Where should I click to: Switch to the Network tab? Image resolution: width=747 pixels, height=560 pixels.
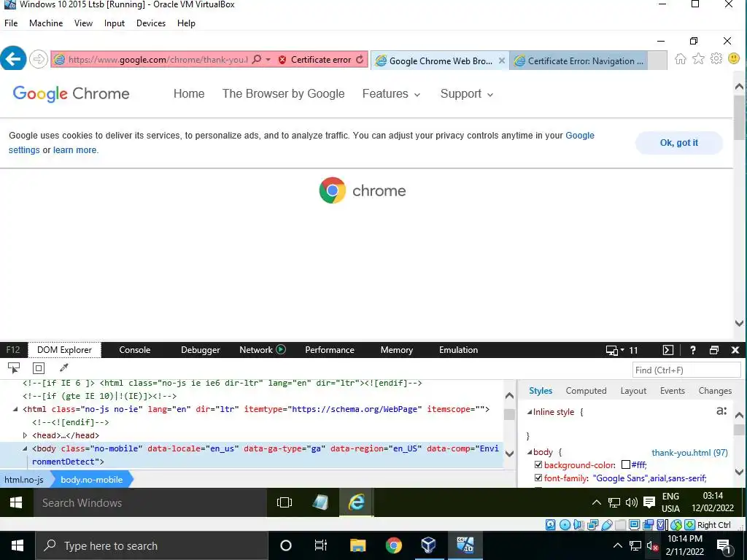[x=256, y=350]
